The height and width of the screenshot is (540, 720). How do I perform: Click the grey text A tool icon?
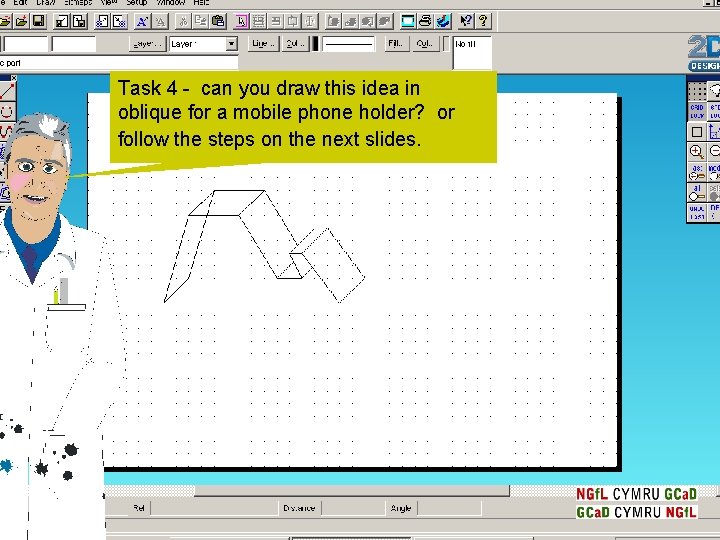click(x=160, y=21)
